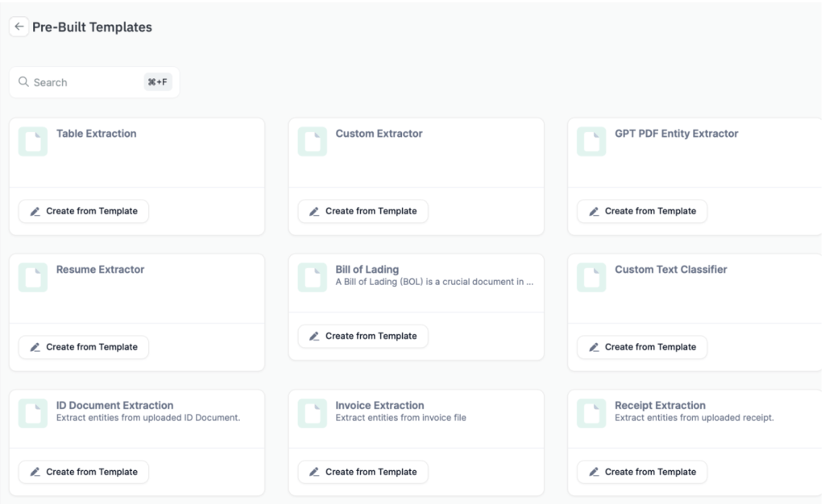Click the Receipt Extraction document icon
The height and width of the screenshot is (504, 825).
(591, 412)
